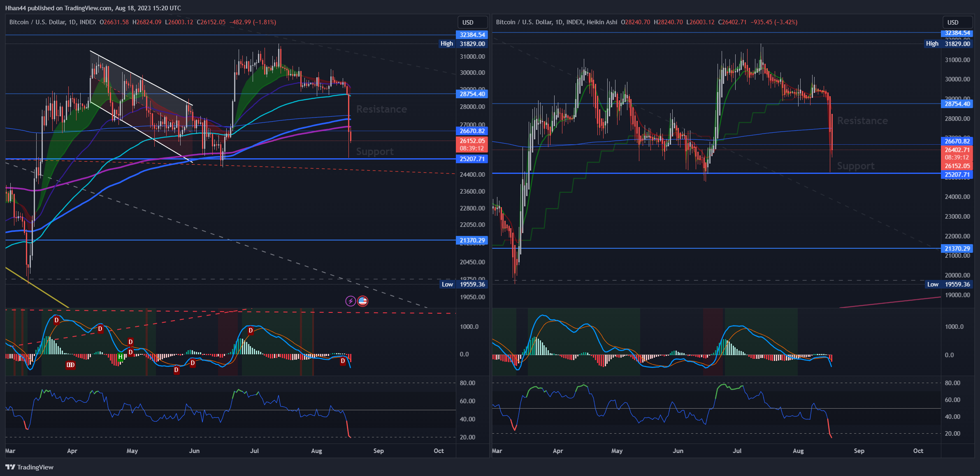Select the 25207.71 price label on right chart

click(957, 175)
